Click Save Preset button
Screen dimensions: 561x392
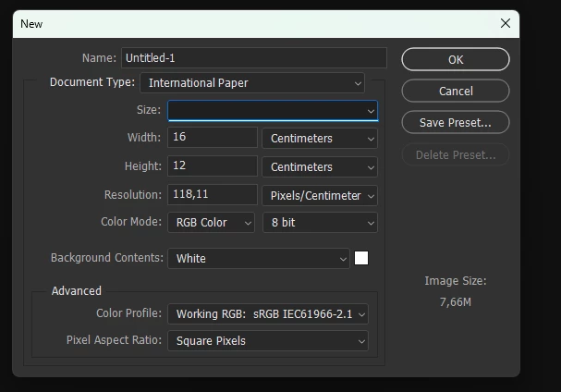click(456, 122)
